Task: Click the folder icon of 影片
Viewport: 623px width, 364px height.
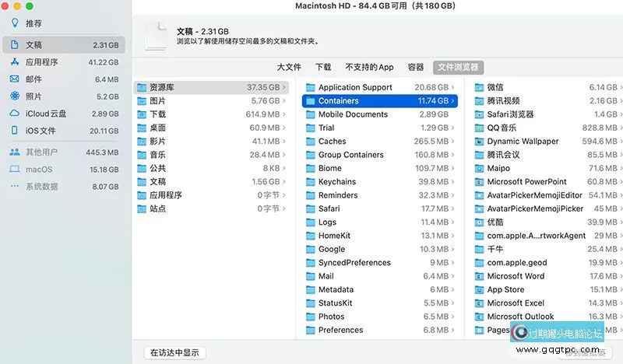Action: (142, 142)
